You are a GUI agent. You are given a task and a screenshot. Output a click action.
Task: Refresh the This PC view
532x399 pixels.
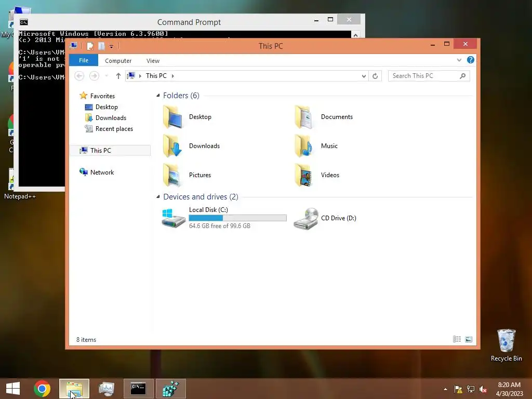[375, 76]
